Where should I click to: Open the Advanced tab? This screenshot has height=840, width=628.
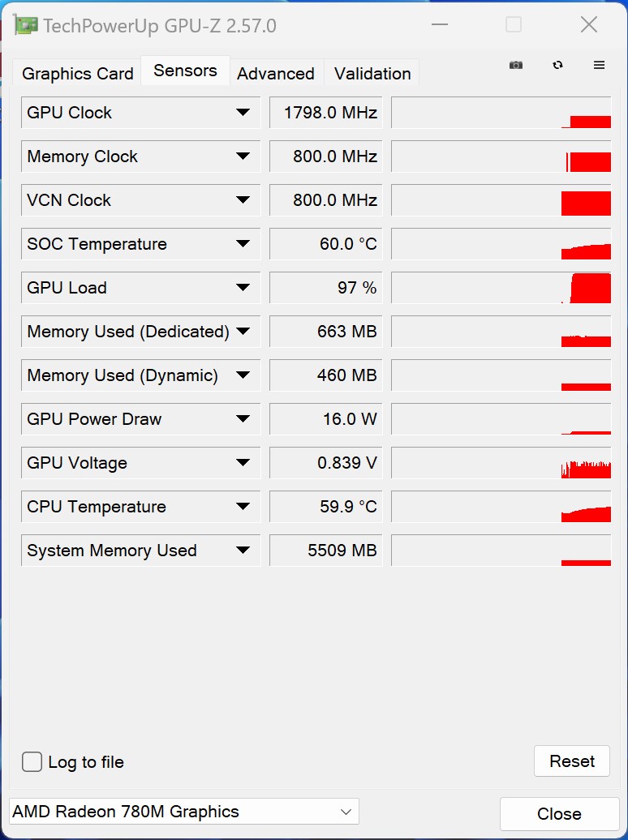tap(276, 74)
